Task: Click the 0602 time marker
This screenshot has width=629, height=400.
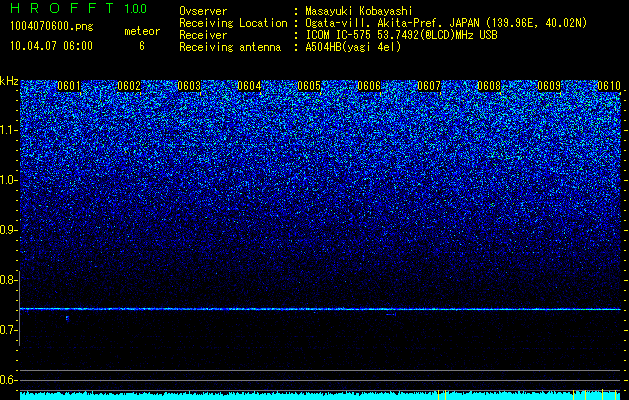Action: 129,86
